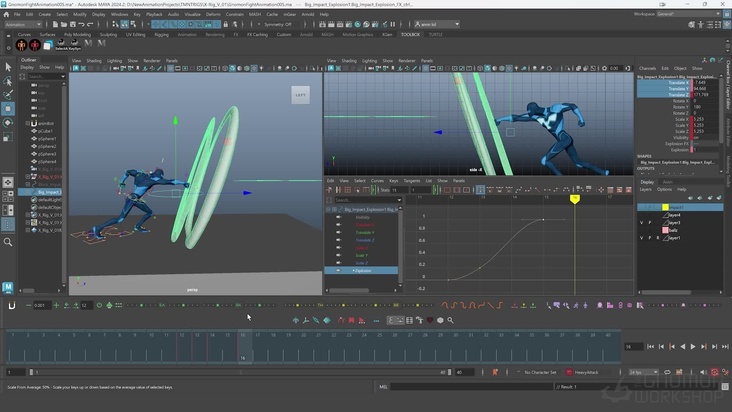
Task: Click the Save Scene icon
Action: [73, 24]
